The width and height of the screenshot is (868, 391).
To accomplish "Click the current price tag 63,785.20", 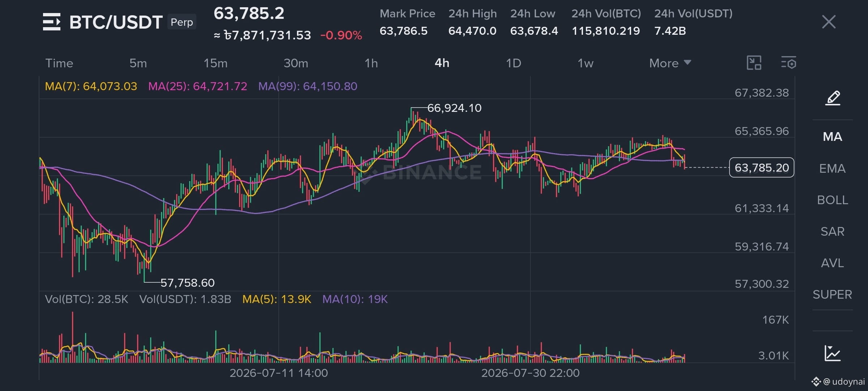I will (762, 168).
